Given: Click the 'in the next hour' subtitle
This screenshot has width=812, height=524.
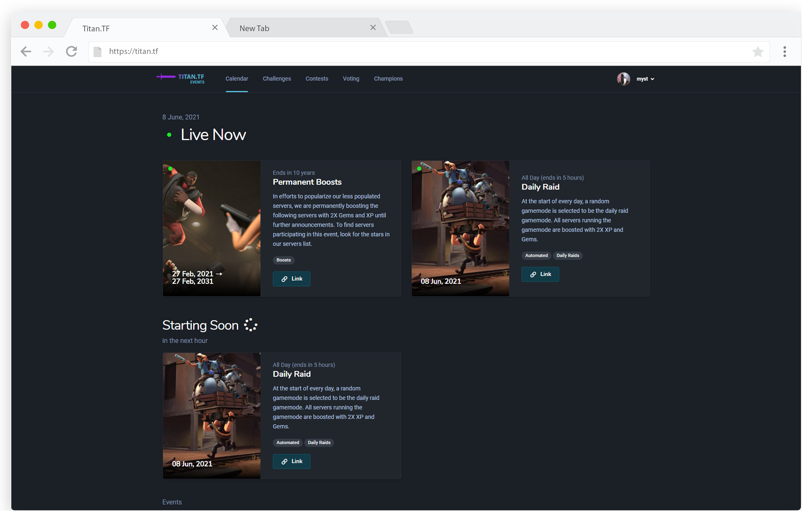Looking at the screenshot, I should click(185, 341).
